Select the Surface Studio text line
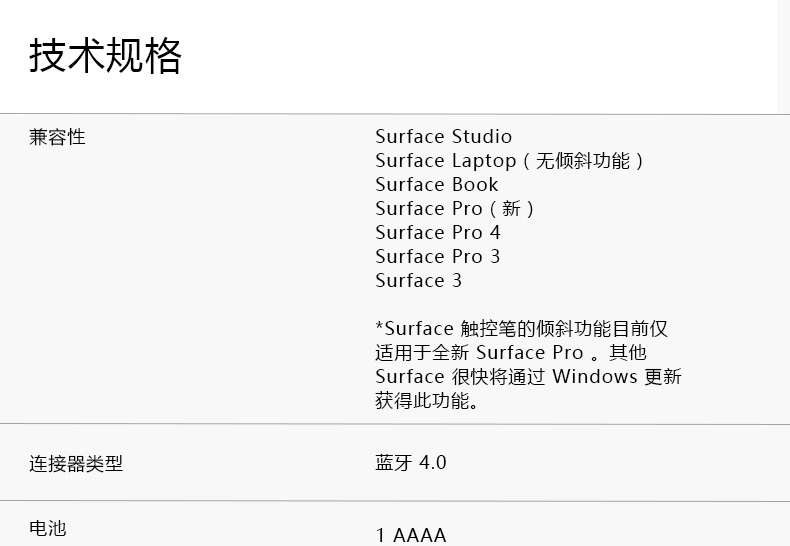This screenshot has height=546, width=790. (443, 137)
